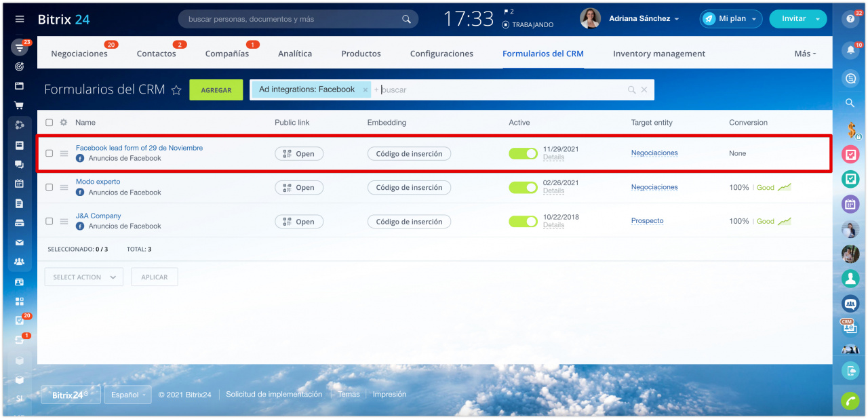Screen dimensions: 868x419
Task: Open Solicitud de implementación footer link
Action: (x=274, y=394)
